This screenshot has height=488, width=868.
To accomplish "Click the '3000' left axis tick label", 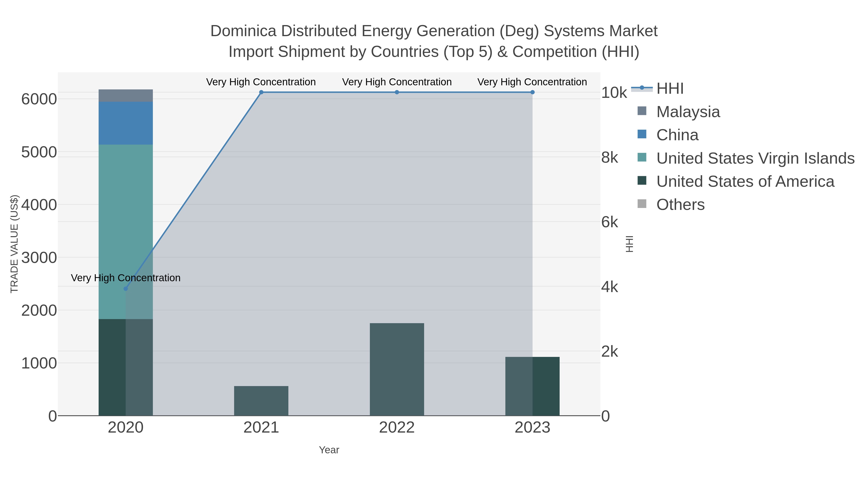I will (x=39, y=258).
